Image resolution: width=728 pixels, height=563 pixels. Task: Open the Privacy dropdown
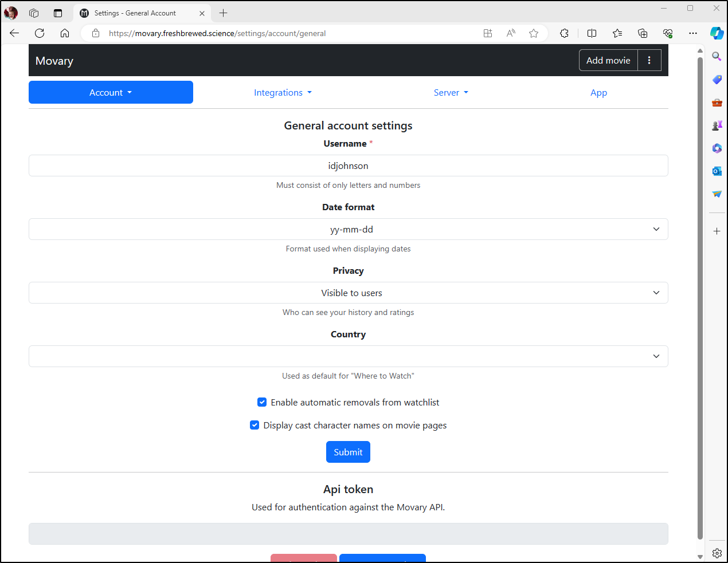tap(349, 293)
